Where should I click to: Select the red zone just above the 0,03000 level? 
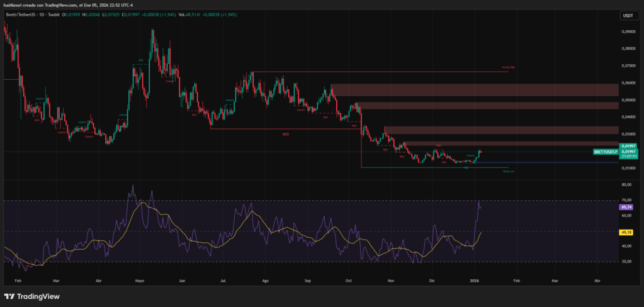501,130
